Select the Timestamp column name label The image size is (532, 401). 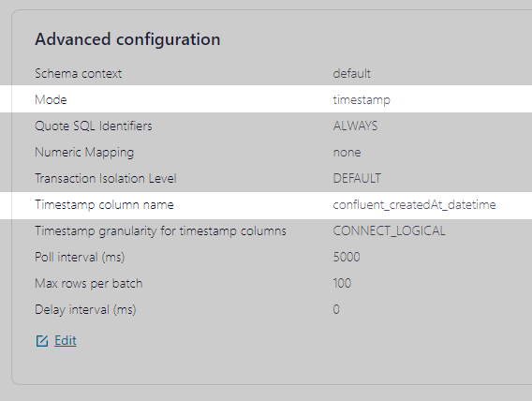(x=104, y=204)
